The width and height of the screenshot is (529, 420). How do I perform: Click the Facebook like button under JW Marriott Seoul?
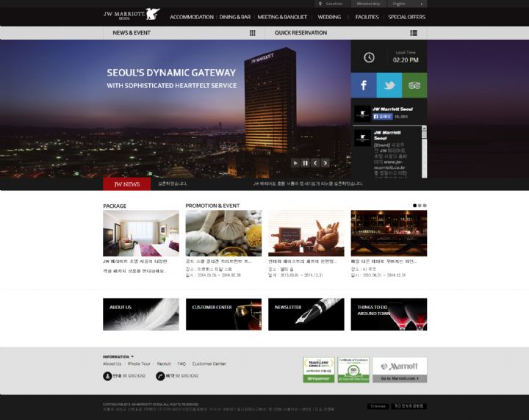click(x=383, y=117)
